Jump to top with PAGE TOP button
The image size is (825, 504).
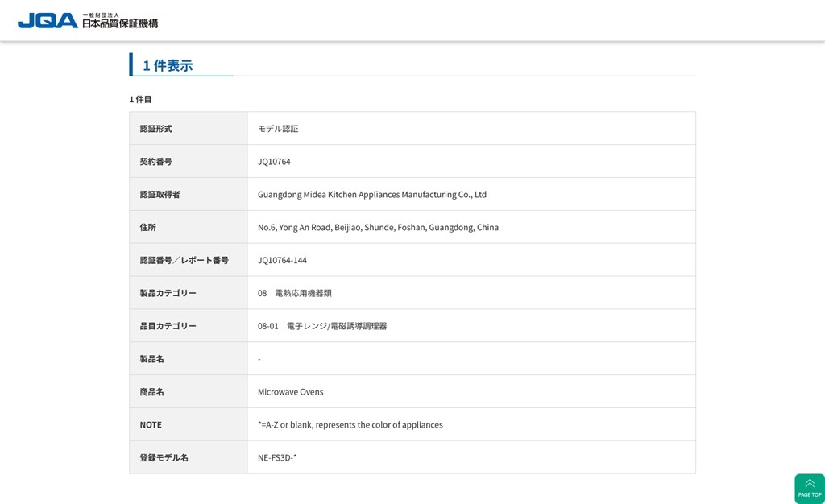809,489
